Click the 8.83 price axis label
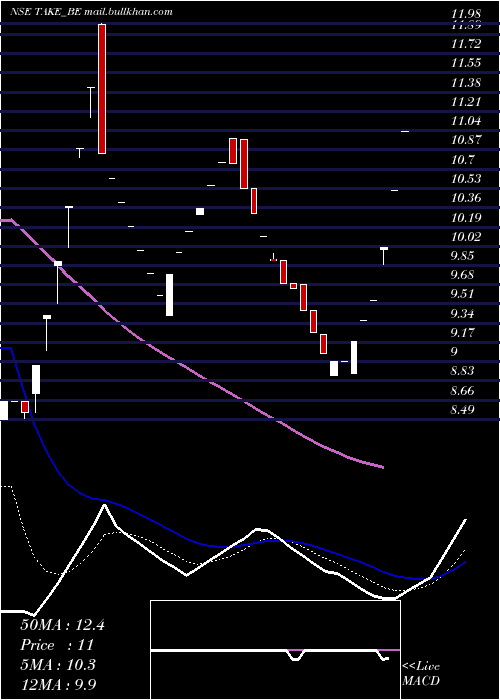Screen dimensions: 500x700 pyautogui.click(x=463, y=371)
